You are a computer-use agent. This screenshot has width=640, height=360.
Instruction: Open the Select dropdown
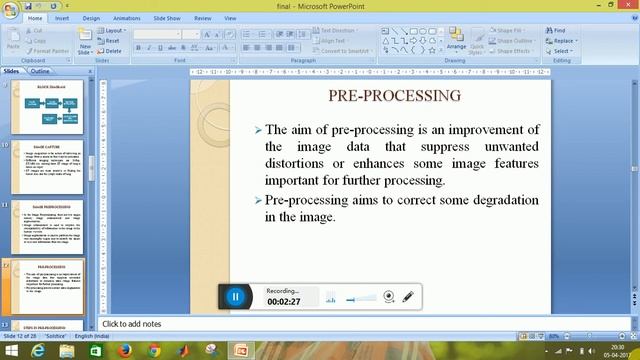pos(560,51)
